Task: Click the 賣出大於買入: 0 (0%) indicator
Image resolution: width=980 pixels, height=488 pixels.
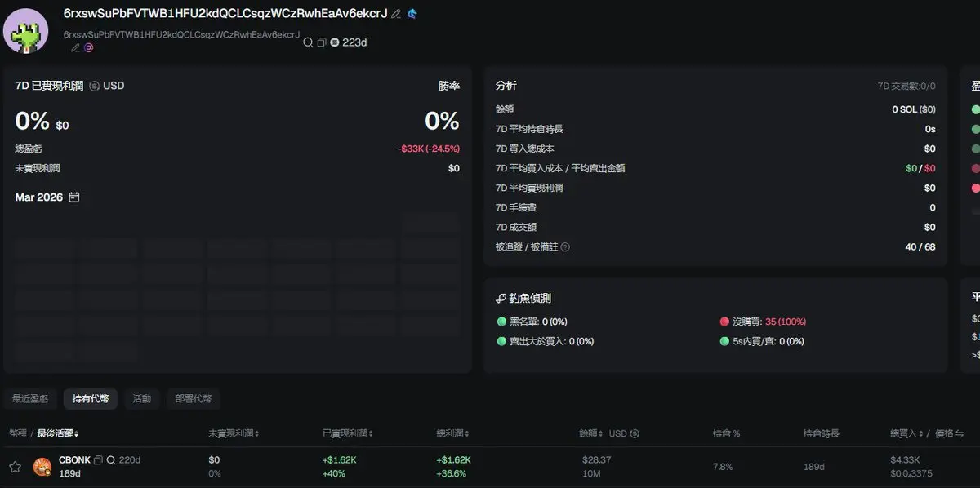Action: [x=546, y=341]
